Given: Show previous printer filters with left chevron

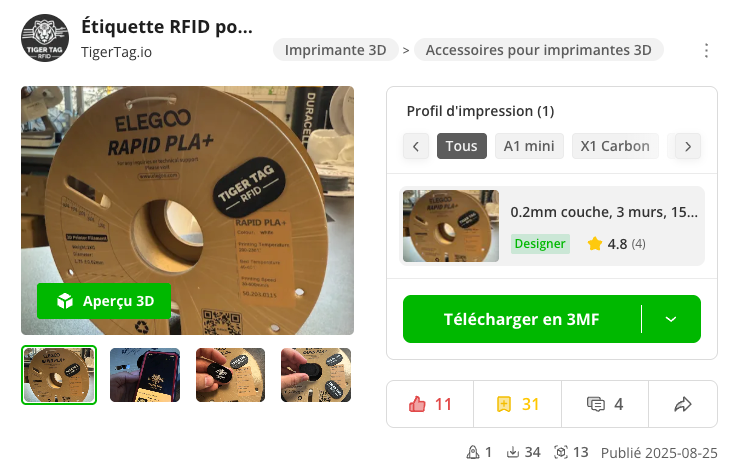Looking at the screenshot, I should [416, 146].
